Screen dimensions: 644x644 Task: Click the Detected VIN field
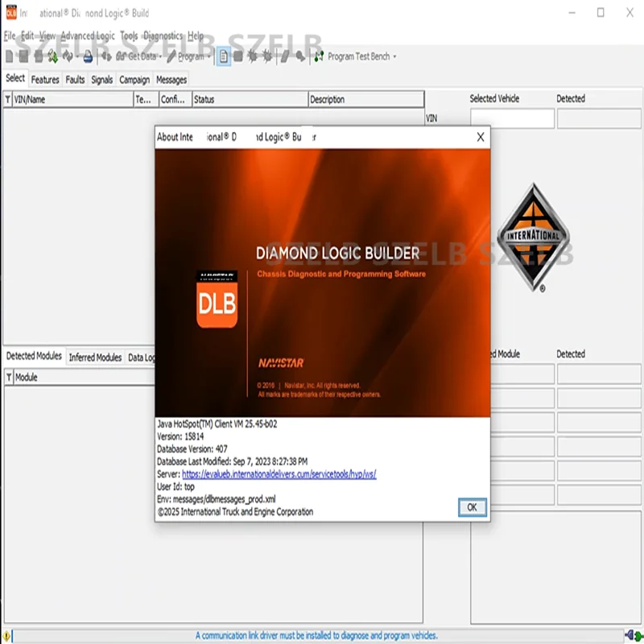pyautogui.click(x=599, y=118)
